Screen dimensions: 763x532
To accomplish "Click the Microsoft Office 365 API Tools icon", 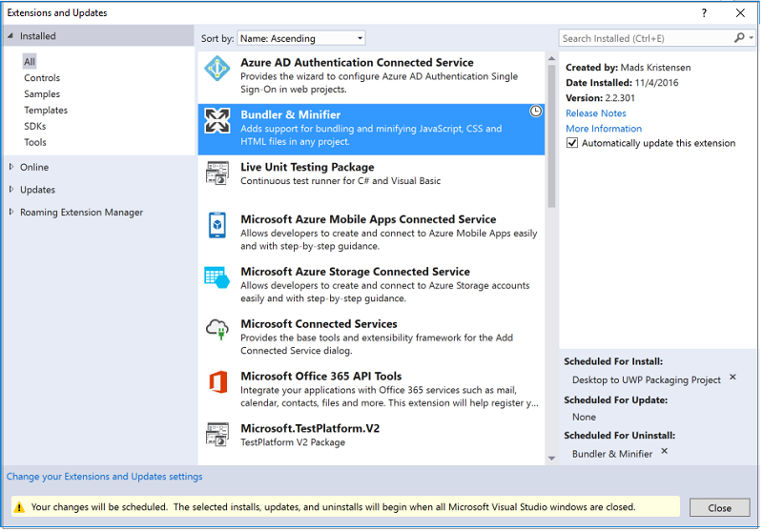I will point(217,381).
